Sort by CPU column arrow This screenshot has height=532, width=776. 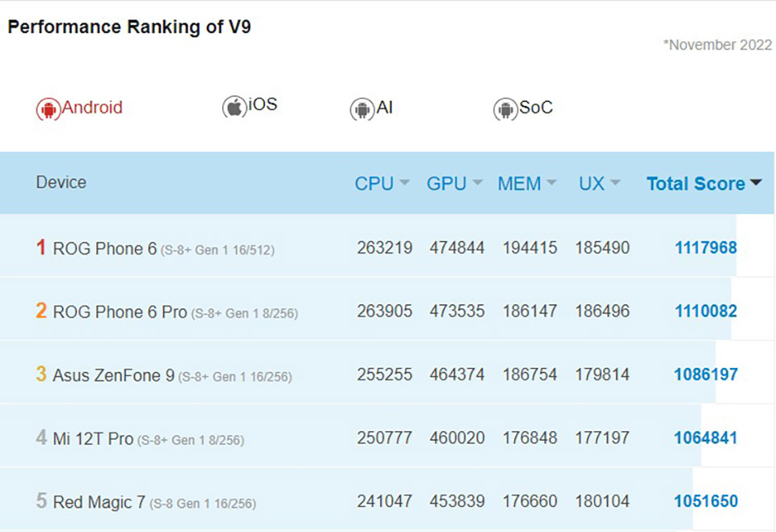pyautogui.click(x=404, y=183)
